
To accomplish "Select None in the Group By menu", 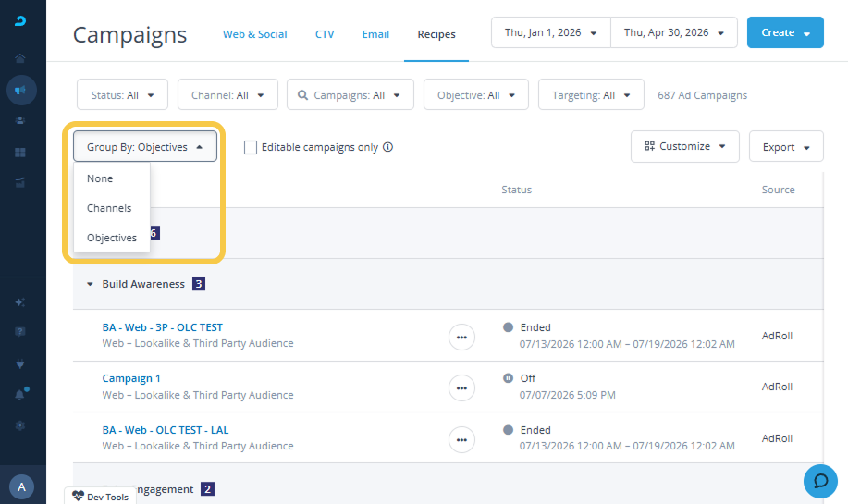I will pyautogui.click(x=111, y=178).
